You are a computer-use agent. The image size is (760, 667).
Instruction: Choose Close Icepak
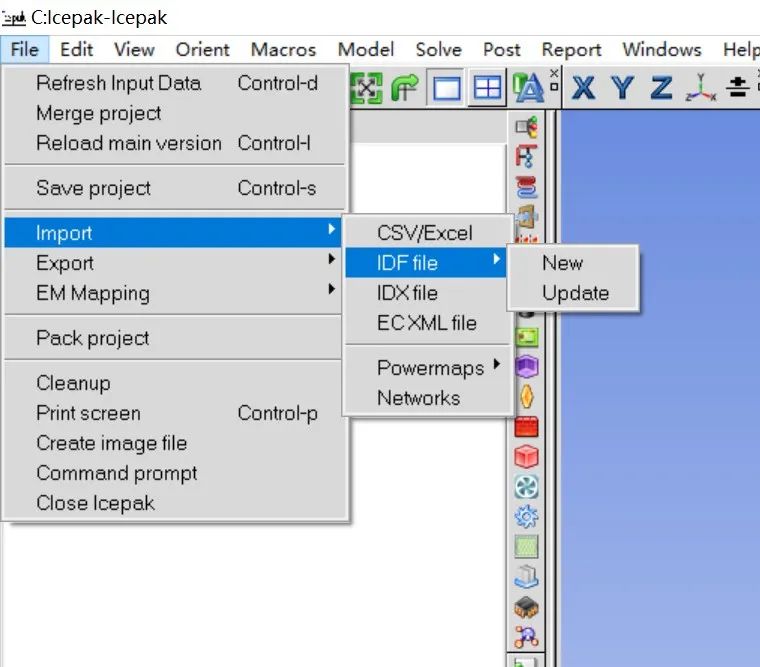click(x=174, y=503)
